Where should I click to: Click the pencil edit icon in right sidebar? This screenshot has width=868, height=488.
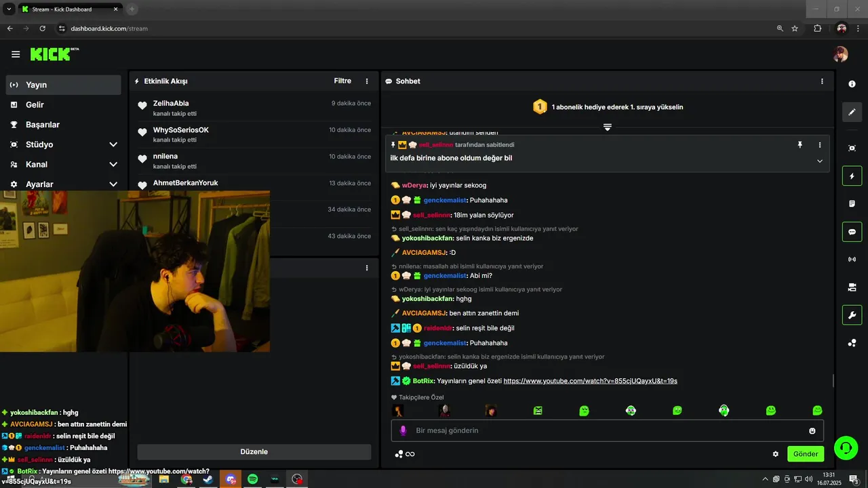852,112
